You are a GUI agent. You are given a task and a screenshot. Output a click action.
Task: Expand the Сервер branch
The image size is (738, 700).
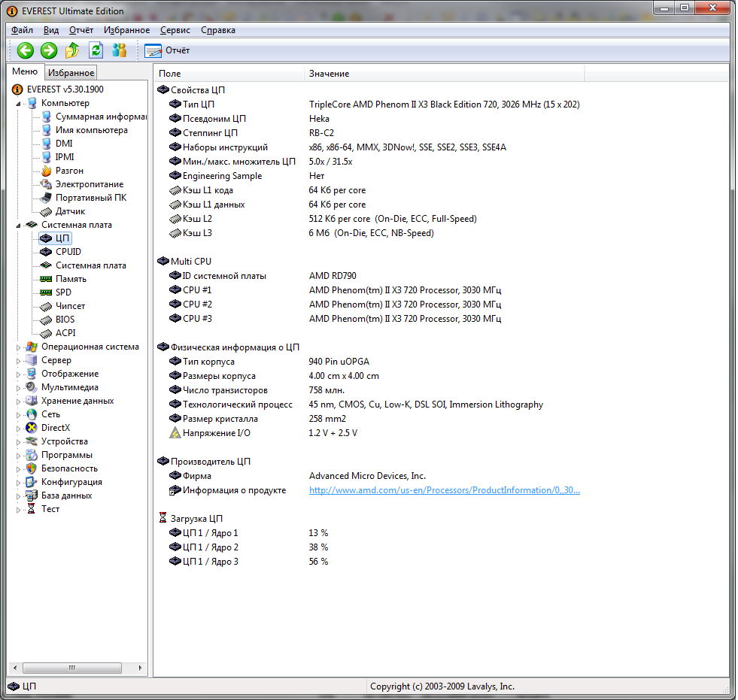tap(18, 361)
